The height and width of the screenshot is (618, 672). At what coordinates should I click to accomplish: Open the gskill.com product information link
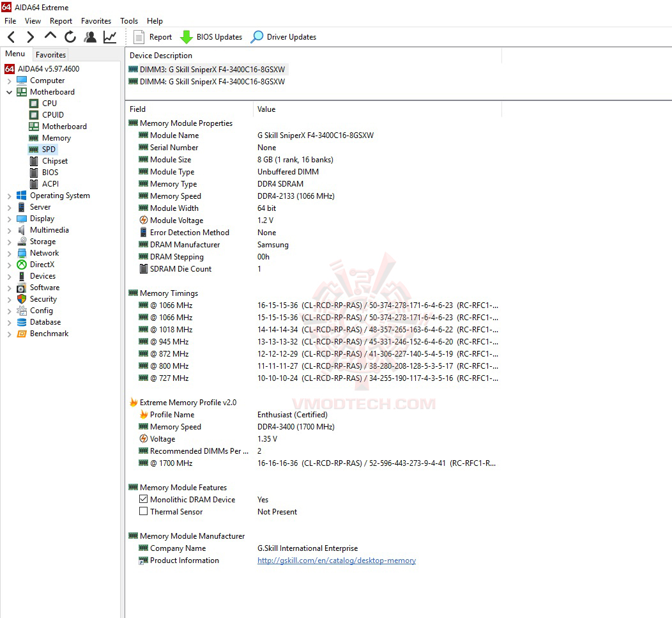(x=337, y=560)
